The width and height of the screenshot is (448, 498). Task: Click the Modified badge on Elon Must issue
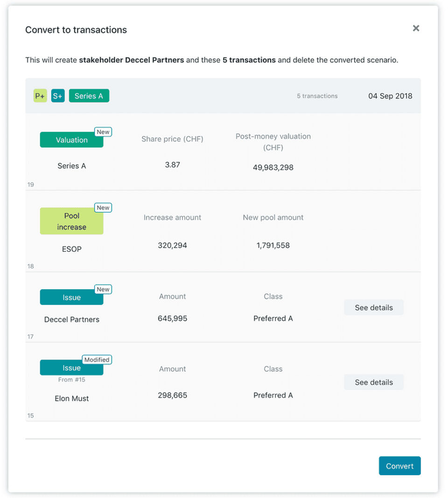pos(97,360)
